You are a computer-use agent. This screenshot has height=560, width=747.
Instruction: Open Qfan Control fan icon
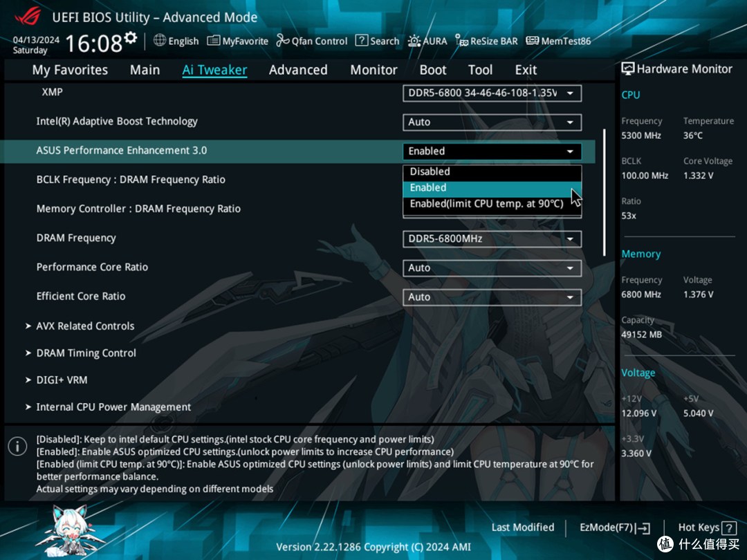coord(282,41)
